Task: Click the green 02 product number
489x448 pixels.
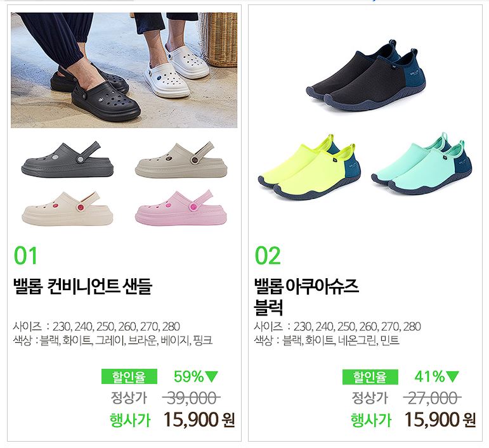Action: pyautogui.click(x=268, y=255)
